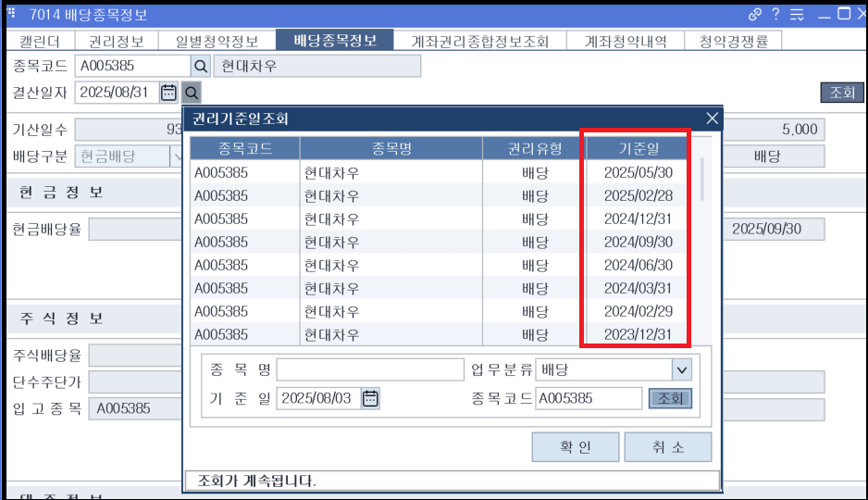Switch to the 계좌청약내역 tab
Viewport: 868px width, 500px height.
[626, 41]
